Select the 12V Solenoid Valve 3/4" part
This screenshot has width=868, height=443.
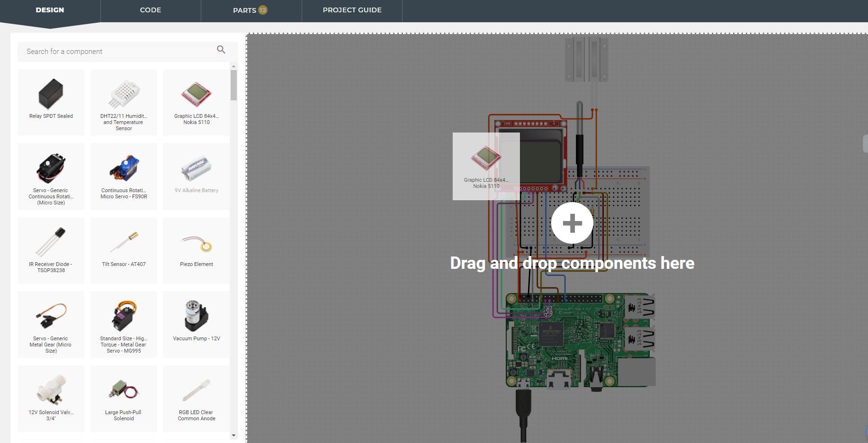pyautogui.click(x=51, y=398)
